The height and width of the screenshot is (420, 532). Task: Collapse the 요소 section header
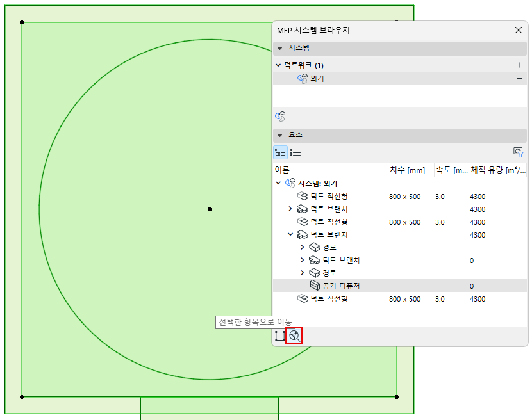280,135
